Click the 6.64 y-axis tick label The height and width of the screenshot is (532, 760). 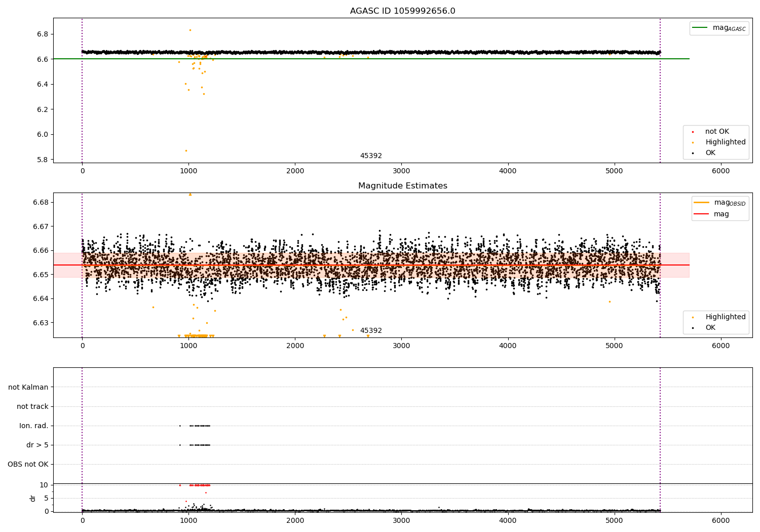41,299
